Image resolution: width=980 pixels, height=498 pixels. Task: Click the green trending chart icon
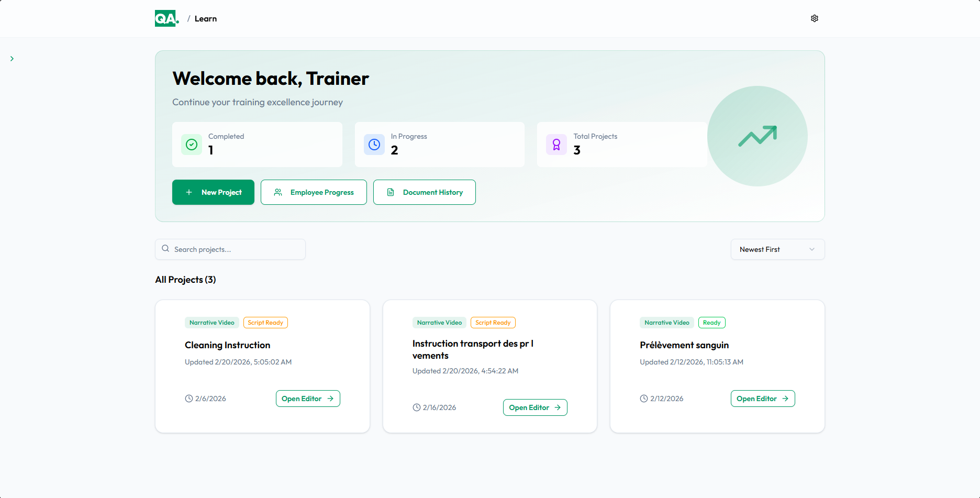tap(757, 136)
